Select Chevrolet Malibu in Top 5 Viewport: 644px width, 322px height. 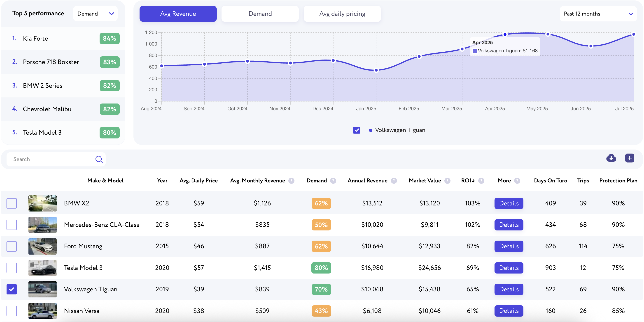63,109
